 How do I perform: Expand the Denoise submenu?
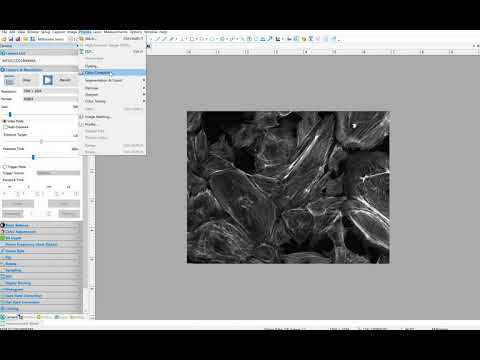[112, 88]
